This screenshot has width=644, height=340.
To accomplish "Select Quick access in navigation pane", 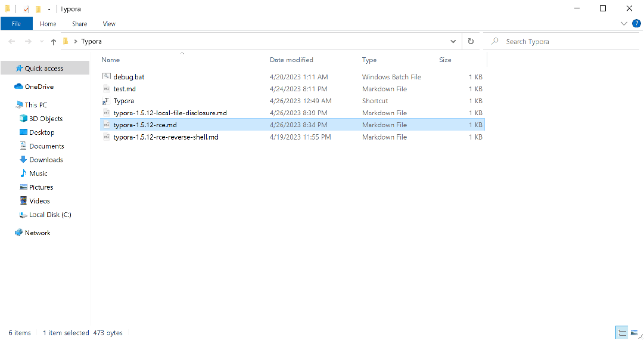I will pyautogui.click(x=45, y=68).
